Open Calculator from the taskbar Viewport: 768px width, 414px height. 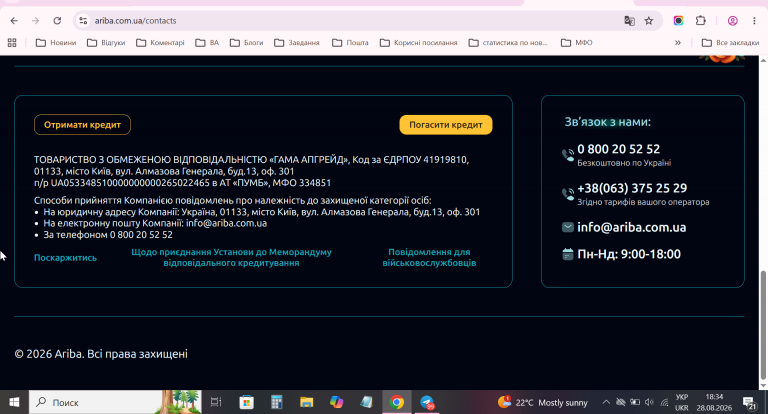(277, 402)
